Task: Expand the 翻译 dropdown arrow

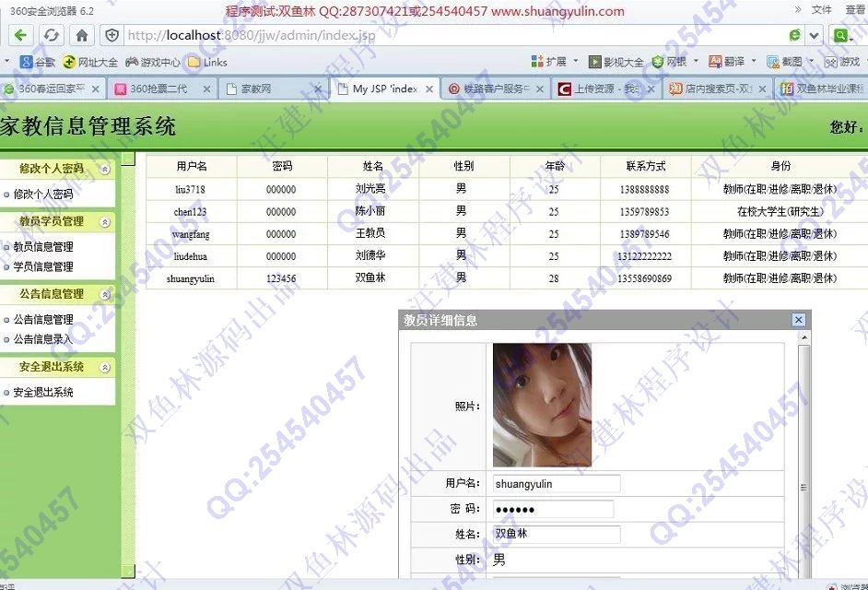Action: click(x=754, y=61)
